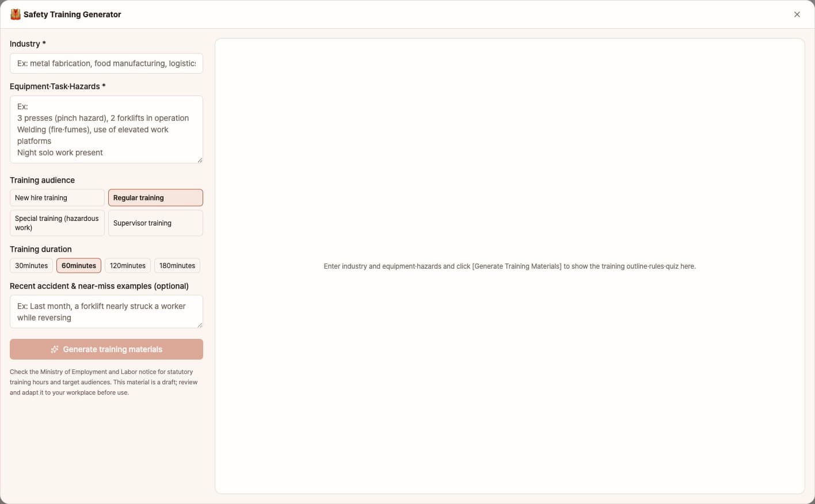
Task: Focus the Industry input field
Action: [x=106, y=63]
